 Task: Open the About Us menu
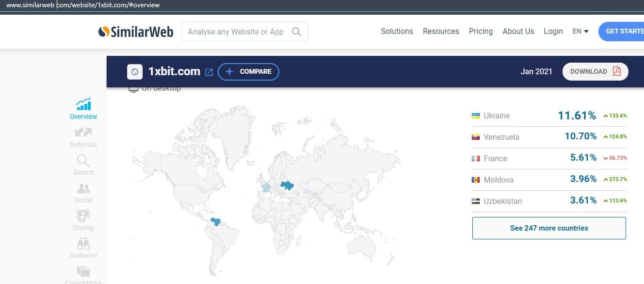coord(518,31)
